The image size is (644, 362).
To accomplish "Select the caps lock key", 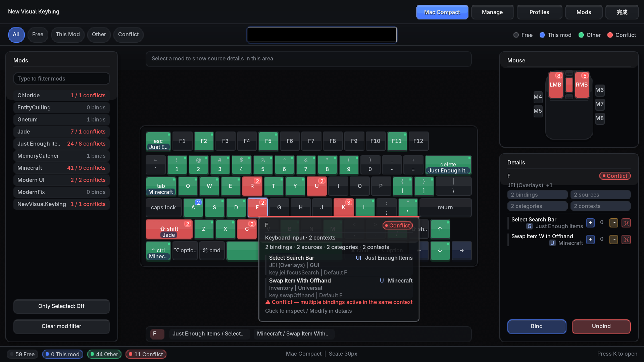I will [163, 208].
